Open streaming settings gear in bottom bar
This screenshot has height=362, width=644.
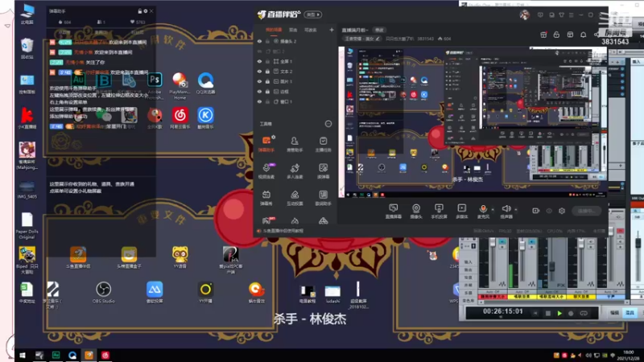tap(562, 211)
